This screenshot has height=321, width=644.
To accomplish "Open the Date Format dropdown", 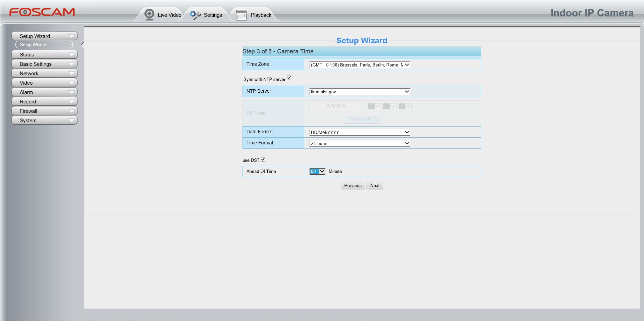I will (x=360, y=132).
